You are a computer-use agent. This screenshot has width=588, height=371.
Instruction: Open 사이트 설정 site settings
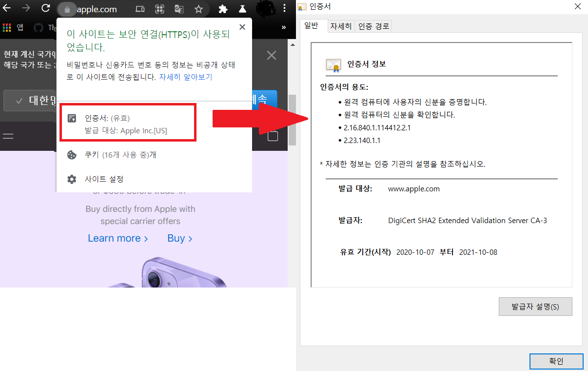(154, 179)
